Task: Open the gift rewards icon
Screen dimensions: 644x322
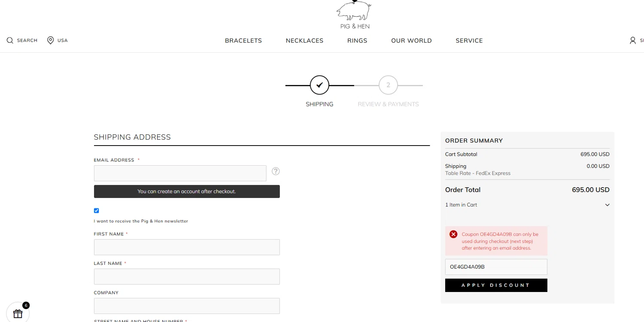Action: click(18, 313)
